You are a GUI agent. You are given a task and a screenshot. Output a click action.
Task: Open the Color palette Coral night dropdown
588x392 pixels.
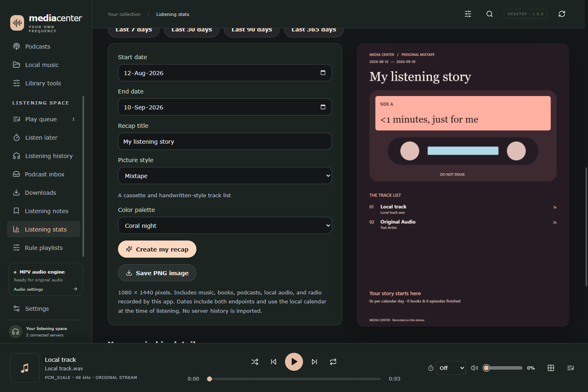click(x=225, y=225)
